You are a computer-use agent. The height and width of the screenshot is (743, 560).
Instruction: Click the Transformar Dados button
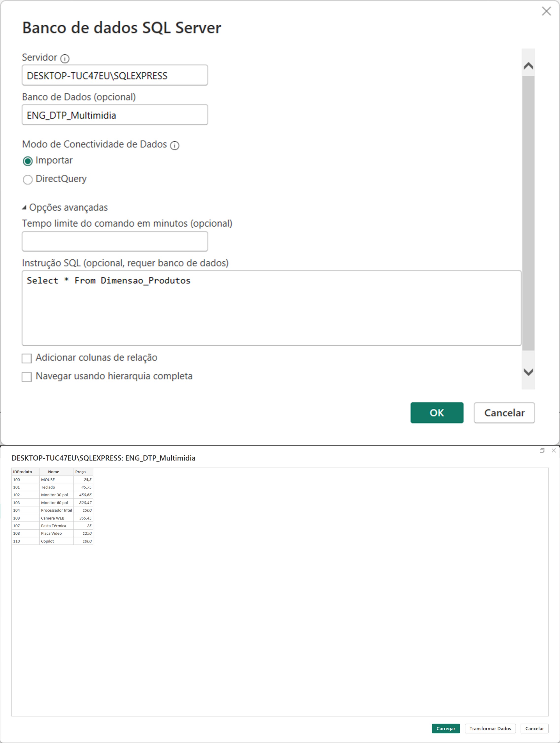click(x=490, y=728)
